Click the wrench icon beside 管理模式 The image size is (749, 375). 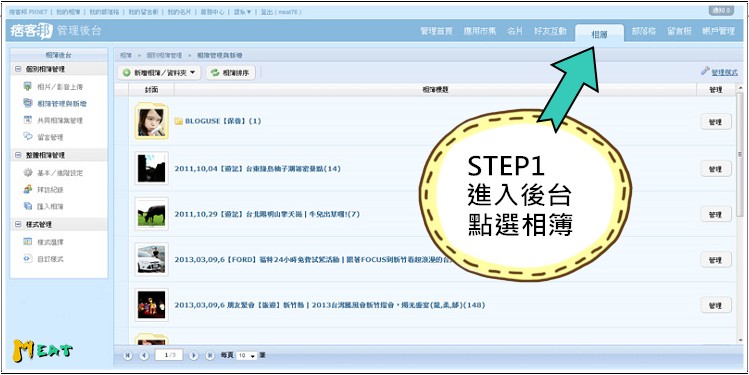tap(705, 71)
